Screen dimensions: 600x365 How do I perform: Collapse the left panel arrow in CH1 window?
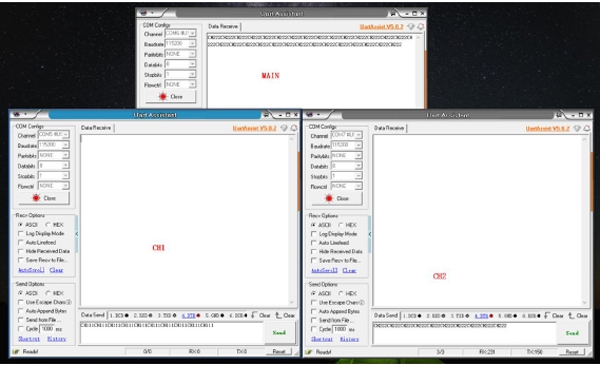77,233
